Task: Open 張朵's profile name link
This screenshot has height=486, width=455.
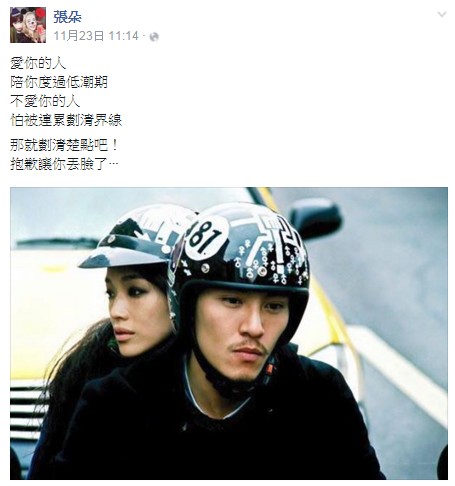Action: point(68,17)
